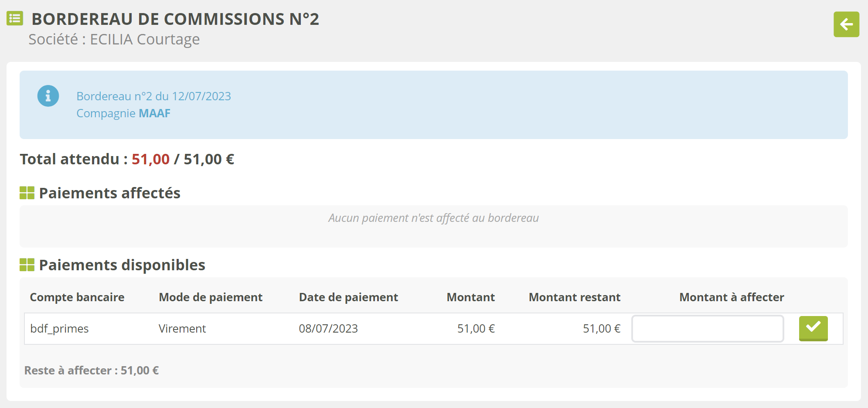
Task: Click the list icon beside Bordereau title
Action: pos(15,18)
